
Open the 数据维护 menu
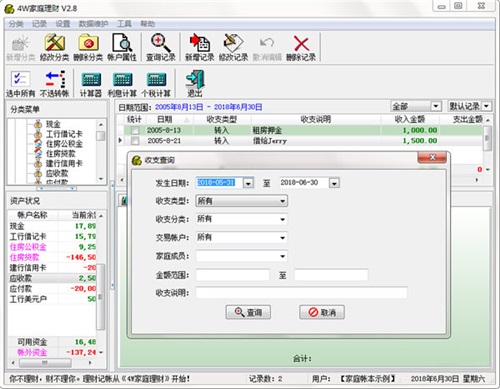93,24
